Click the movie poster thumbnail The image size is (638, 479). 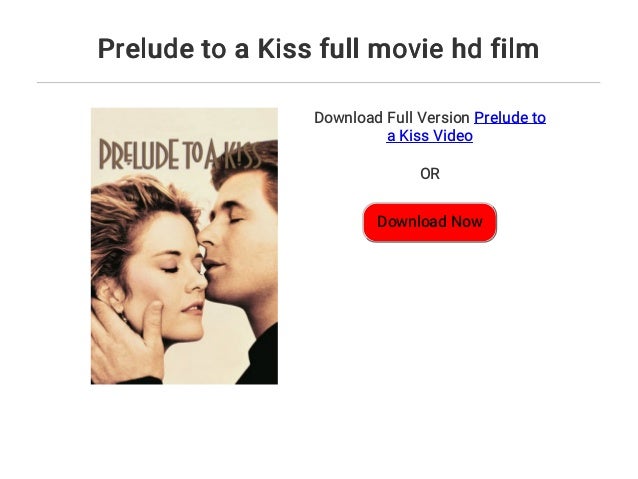pos(184,246)
